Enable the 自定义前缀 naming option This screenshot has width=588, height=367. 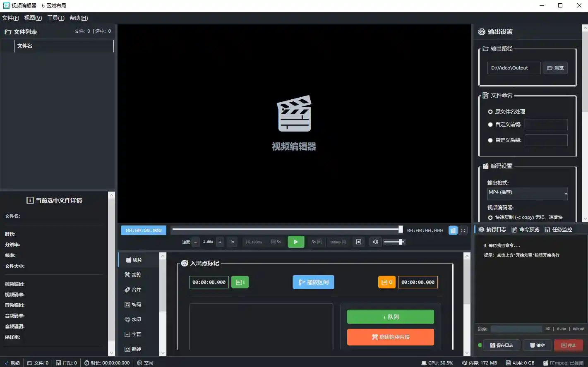490,125
